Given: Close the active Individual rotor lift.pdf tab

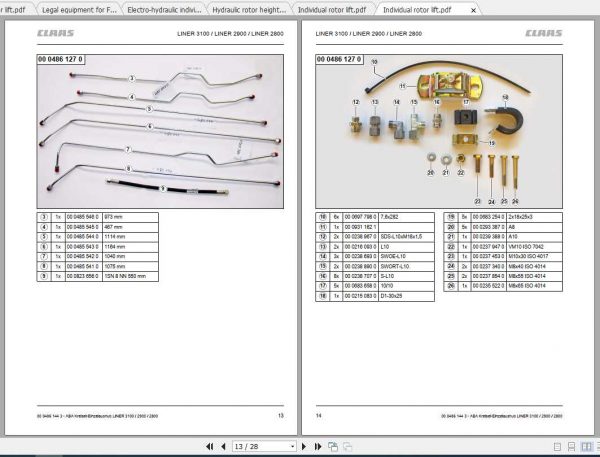Looking at the screenshot, I should (473, 10).
